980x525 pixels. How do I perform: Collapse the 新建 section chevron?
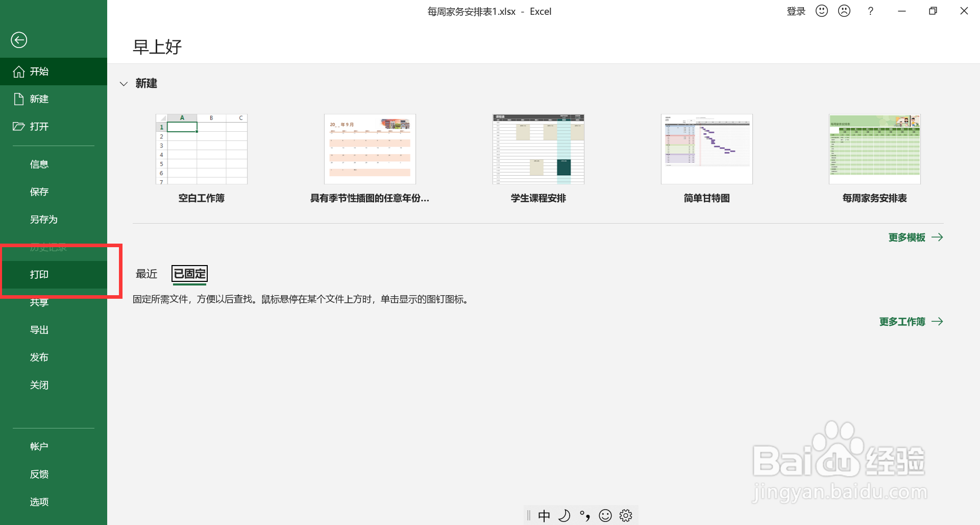pos(124,84)
